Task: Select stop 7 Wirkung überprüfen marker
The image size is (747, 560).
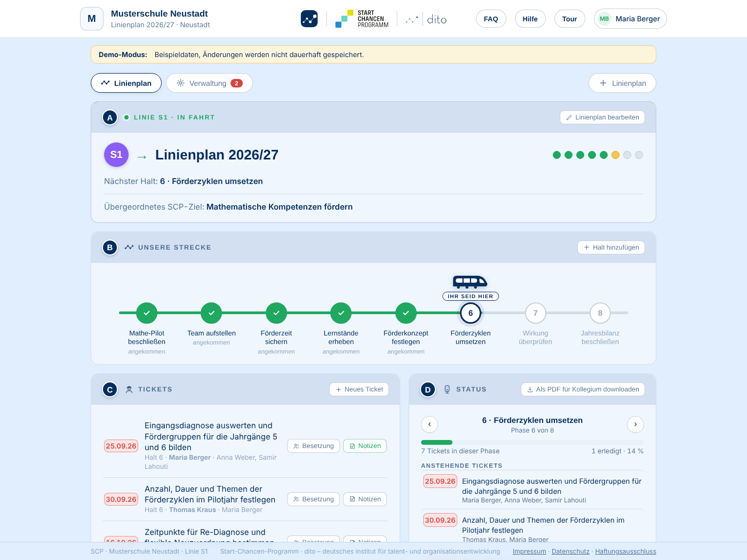Action: [536, 313]
